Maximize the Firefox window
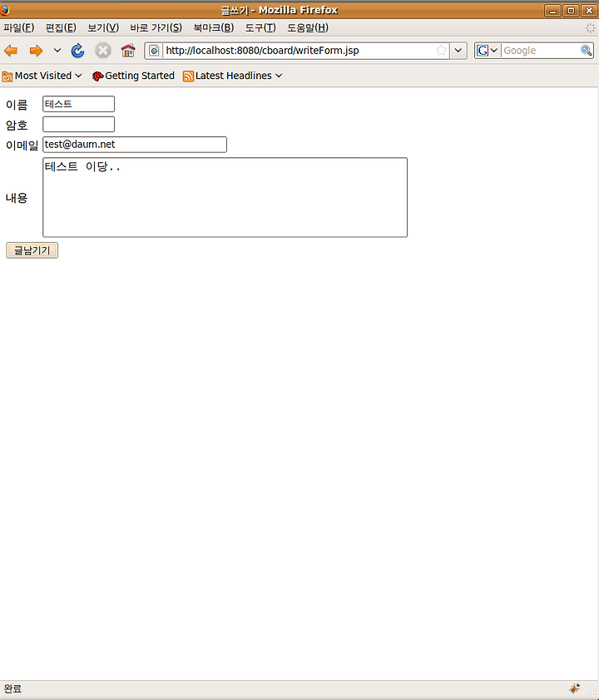599x700 pixels. 571,10
